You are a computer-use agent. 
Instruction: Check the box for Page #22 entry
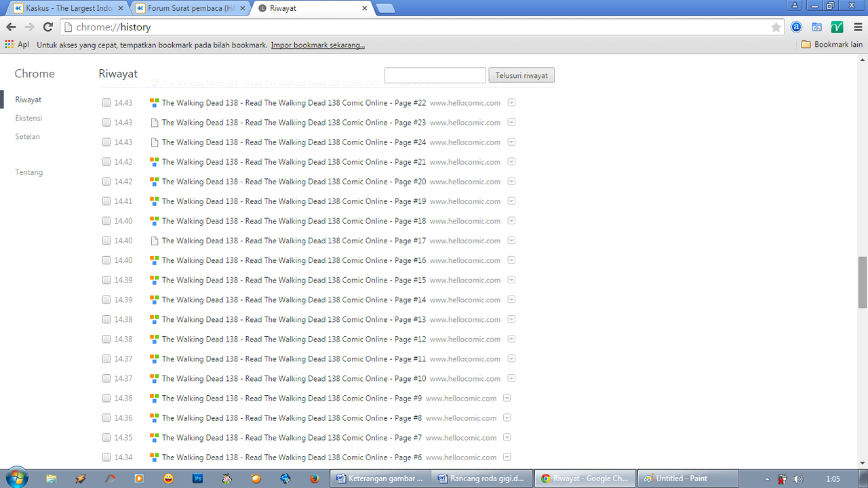click(x=106, y=103)
